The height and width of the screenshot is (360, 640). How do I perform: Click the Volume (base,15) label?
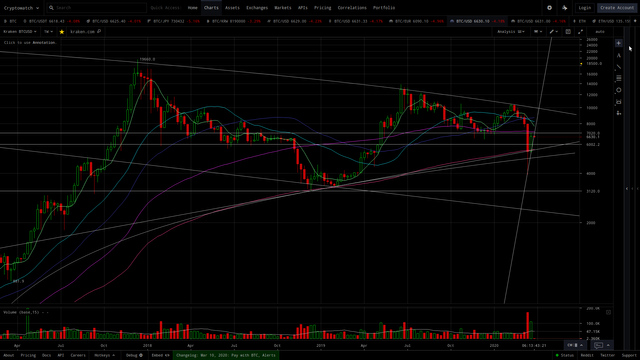[22, 312]
